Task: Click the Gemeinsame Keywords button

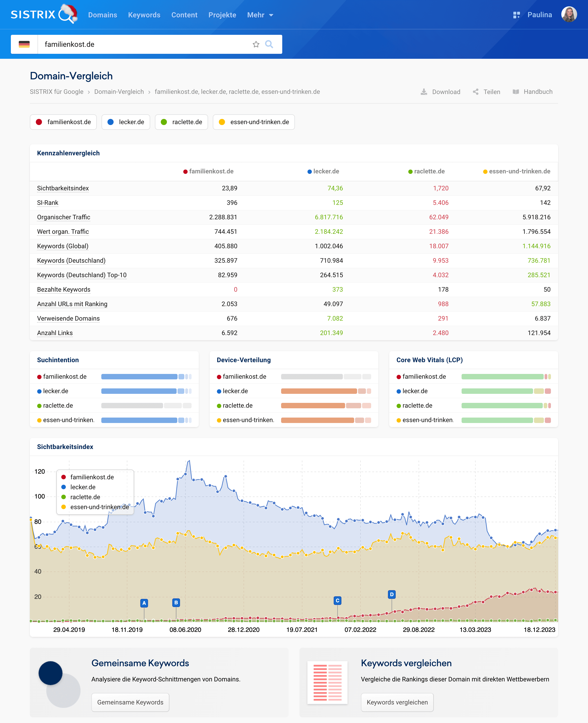Action: coord(130,702)
